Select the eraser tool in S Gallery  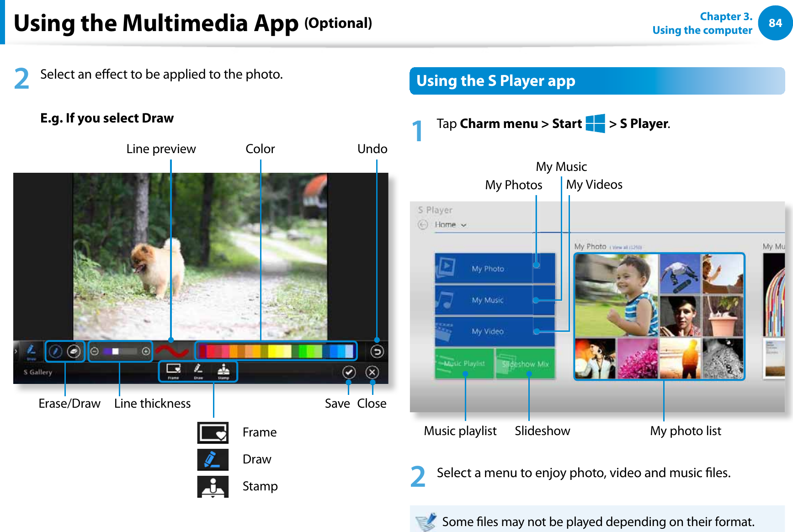pyautogui.click(x=74, y=351)
